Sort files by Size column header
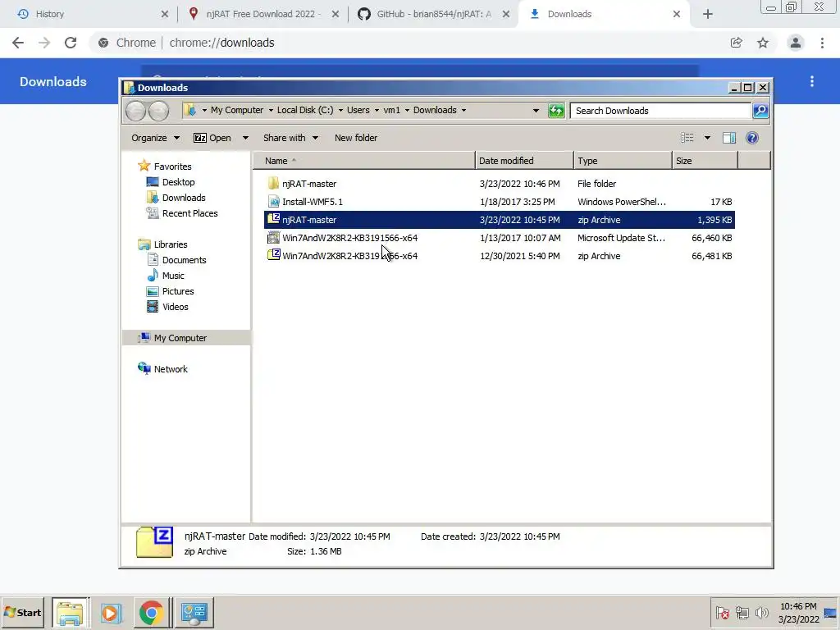Screen dimensions: 840x630 (705, 161)
